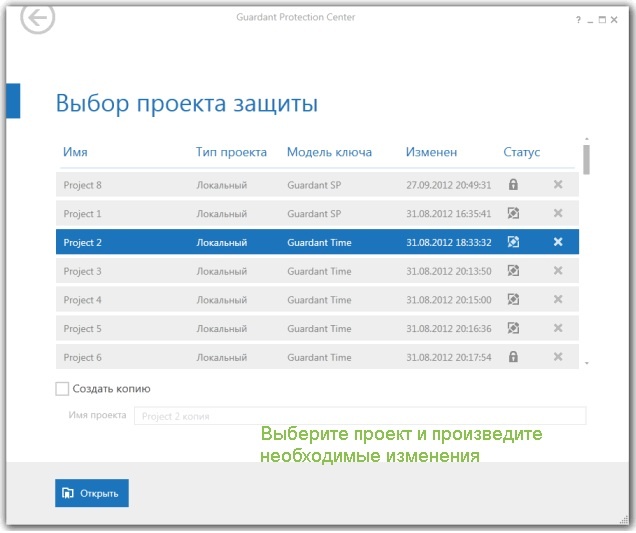636x533 pixels.
Task: Delete Project 8 using its X icon
Action: [x=558, y=185]
